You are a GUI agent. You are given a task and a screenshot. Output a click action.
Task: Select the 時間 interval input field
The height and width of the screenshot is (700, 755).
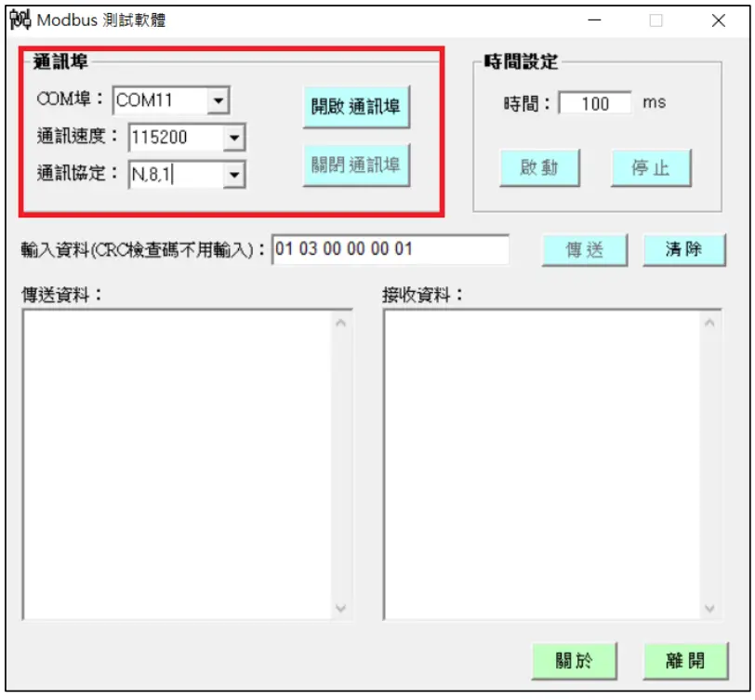click(x=594, y=103)
